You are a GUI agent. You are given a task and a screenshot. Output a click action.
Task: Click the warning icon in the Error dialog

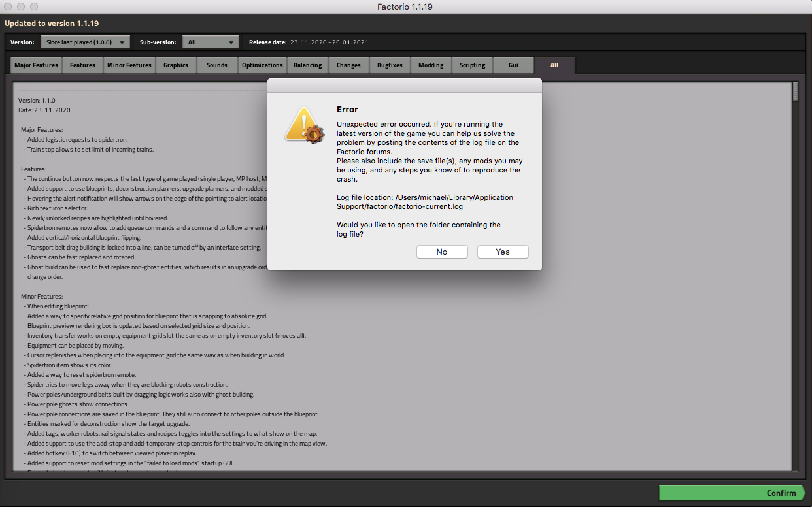coord(304,125)
